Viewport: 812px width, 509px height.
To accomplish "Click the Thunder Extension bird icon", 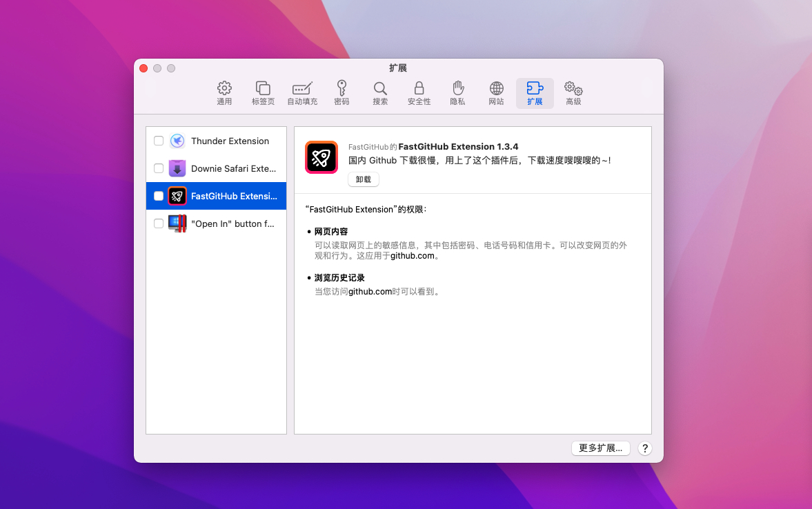I will [177, 141].
